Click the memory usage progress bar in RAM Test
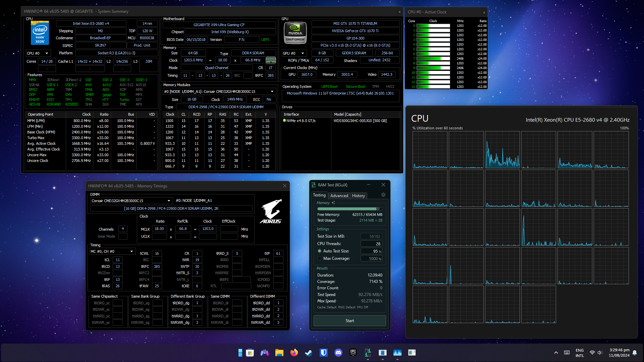 coord(350,209)
